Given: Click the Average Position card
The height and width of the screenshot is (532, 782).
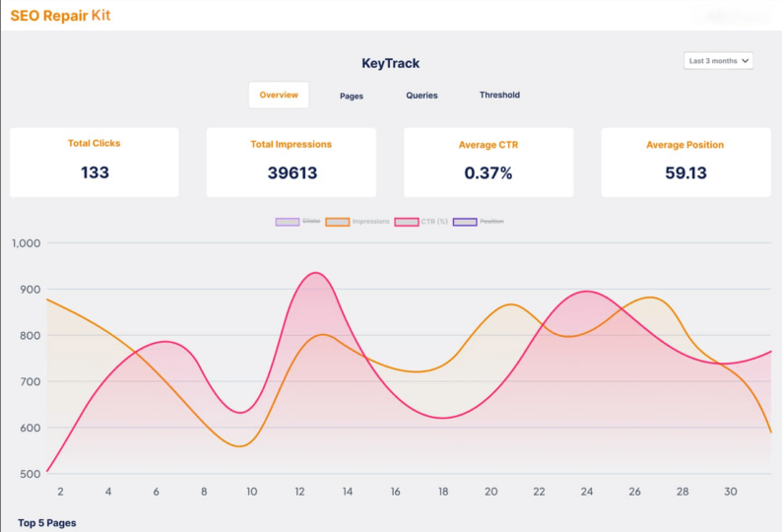Looking at the screenshot, I should 684,162.
